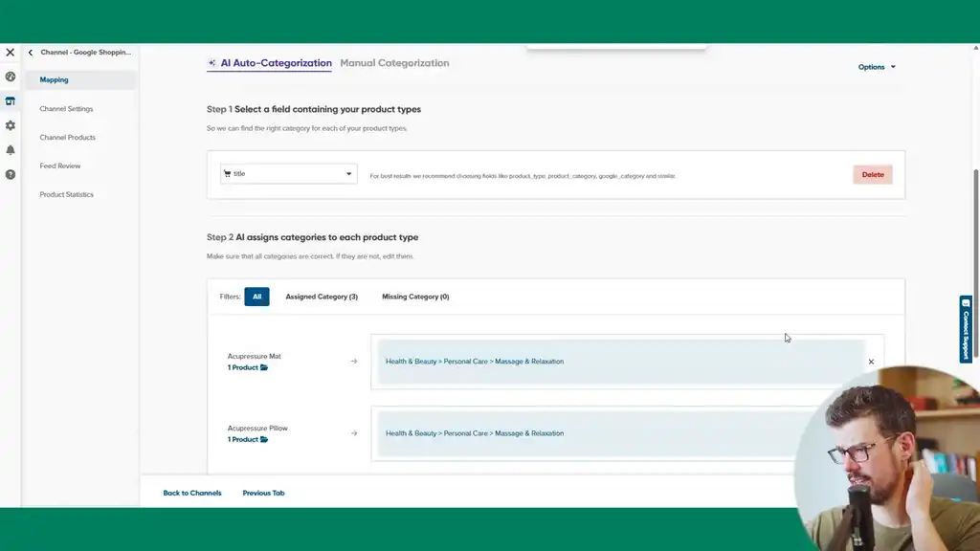This screenshot has height=551, width=980.
Task: Open the dashboard icon in the sidebar
Action: click(x=10, y=76)
